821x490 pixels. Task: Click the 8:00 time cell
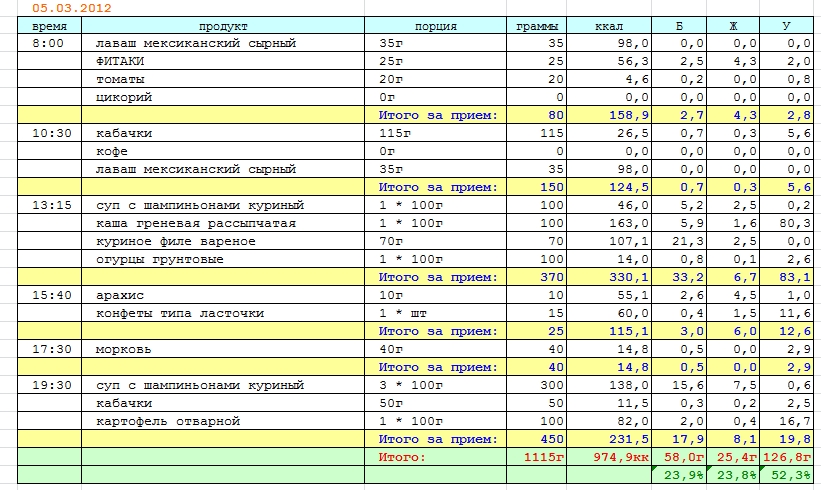point(51,43)
